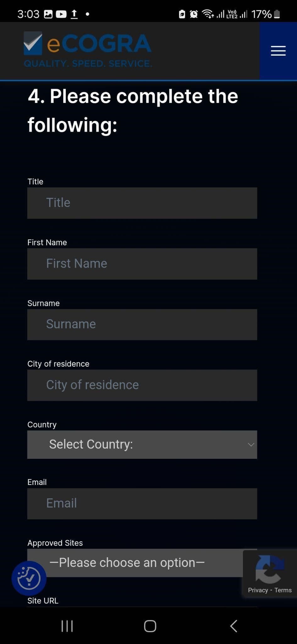Tap the City of residence field

[x=142, y=385]
